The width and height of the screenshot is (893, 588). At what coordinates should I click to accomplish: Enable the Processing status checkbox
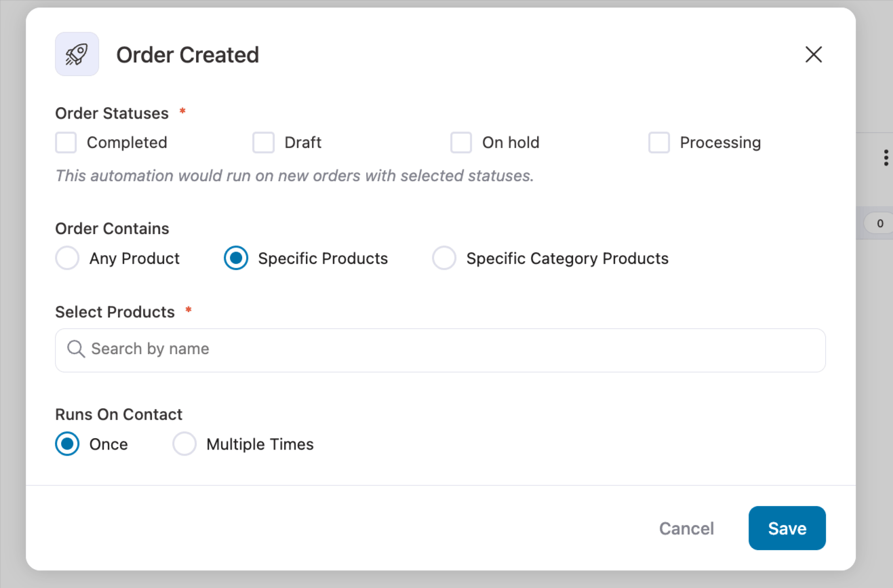659,142
